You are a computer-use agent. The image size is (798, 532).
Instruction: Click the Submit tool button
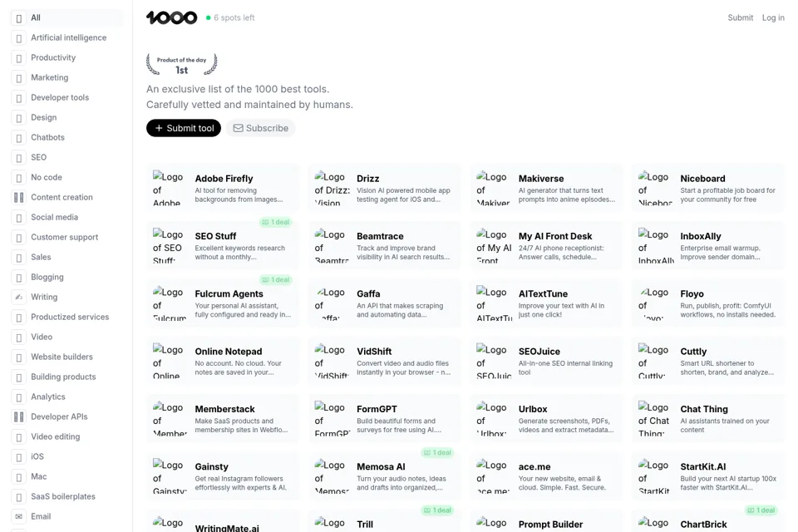pyautogui.click(x=184, y=128)
